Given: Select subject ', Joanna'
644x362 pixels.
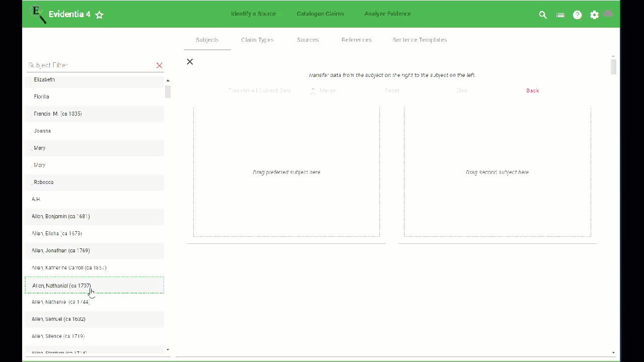Looking at the screenshot, I should [95, 131].
